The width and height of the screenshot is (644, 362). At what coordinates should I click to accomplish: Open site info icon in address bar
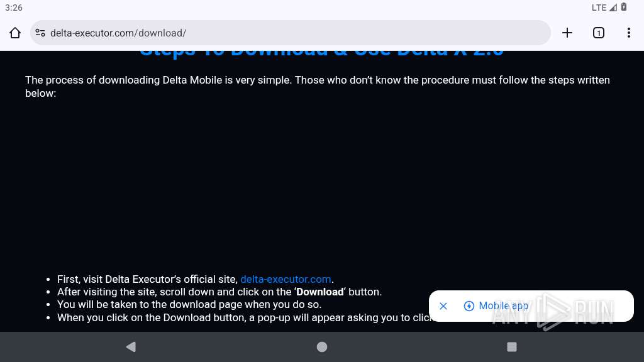click(x=40, y=33)
